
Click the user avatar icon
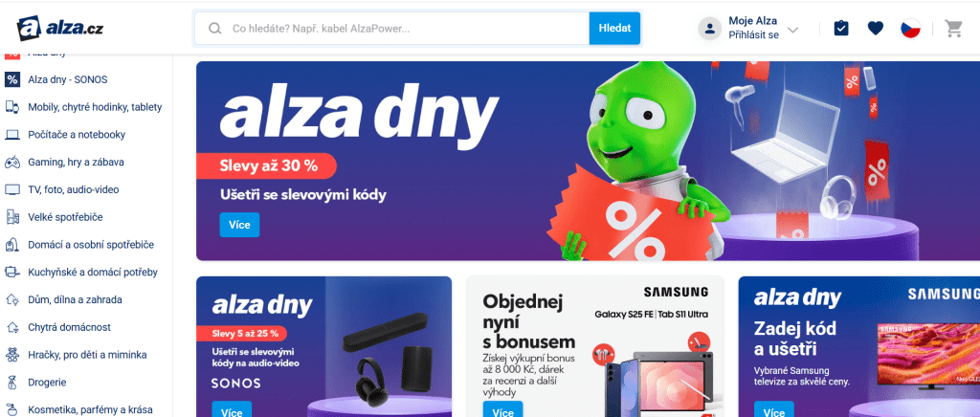pos(709,29)
